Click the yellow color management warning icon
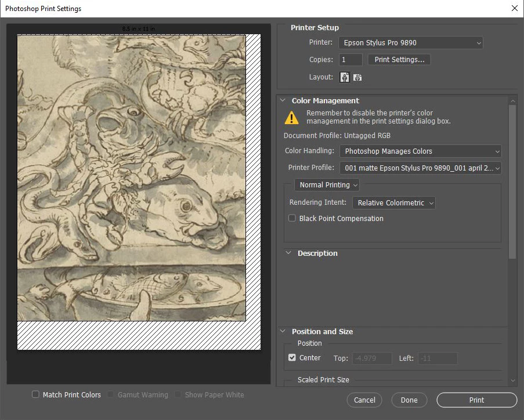This screenshot has width=524, height=420. (x=291, y=117)
